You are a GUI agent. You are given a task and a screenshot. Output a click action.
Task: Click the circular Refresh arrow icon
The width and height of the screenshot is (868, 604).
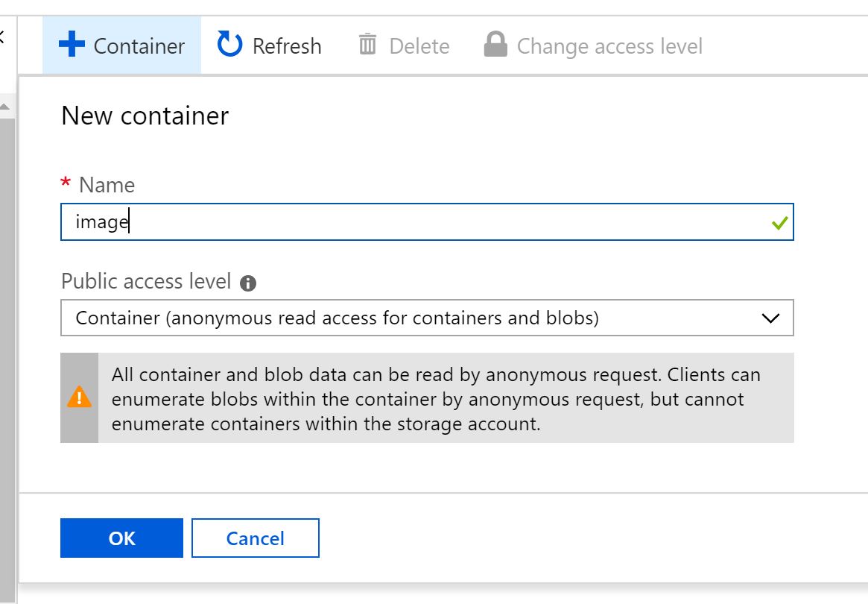(229, 45)
